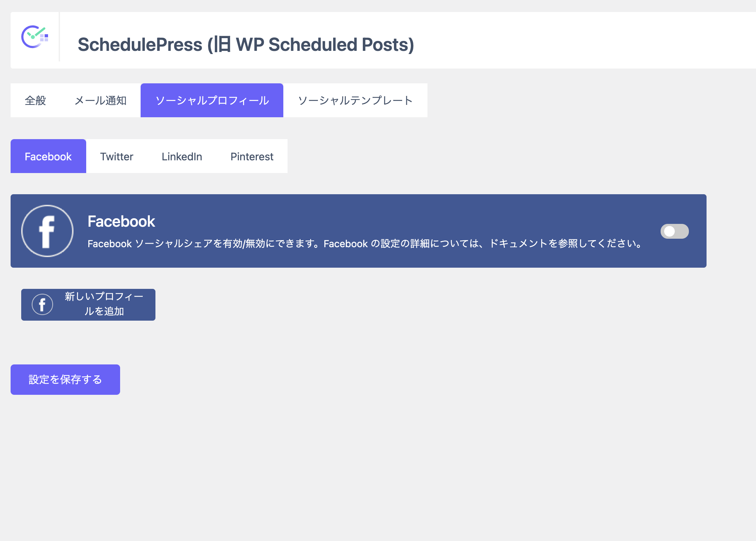Go to the Pinterest sub-tab
This screenshot has width=756, height=541.
coord(252,156)
